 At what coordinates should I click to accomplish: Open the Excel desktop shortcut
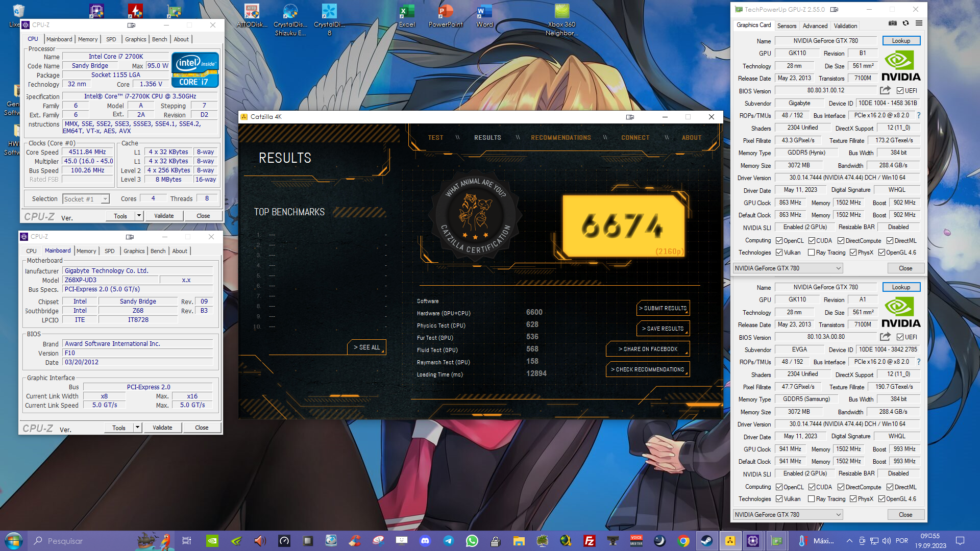[x=407, y=16]
